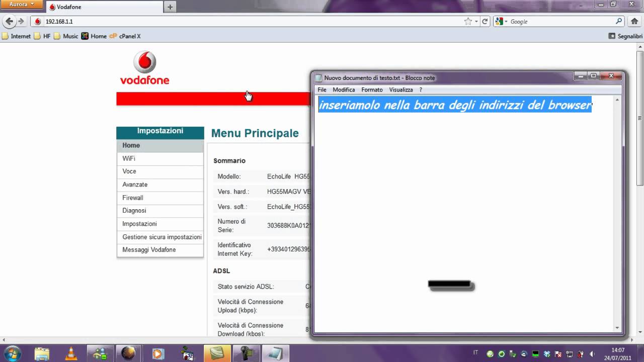This screenshot has width=644, height=362.
Task: Select Home in the Impostazioni sidebar
Action: pos(160,145)
